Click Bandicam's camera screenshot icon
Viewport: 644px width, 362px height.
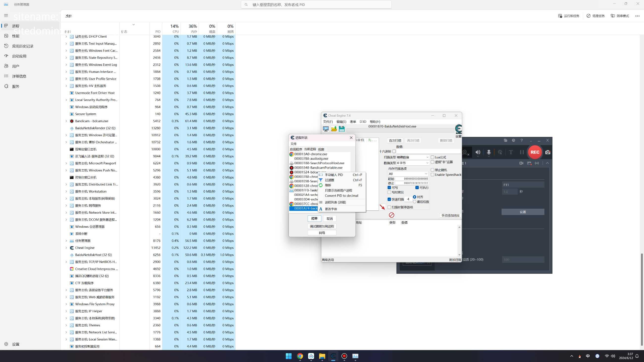[x=548, y=152]
